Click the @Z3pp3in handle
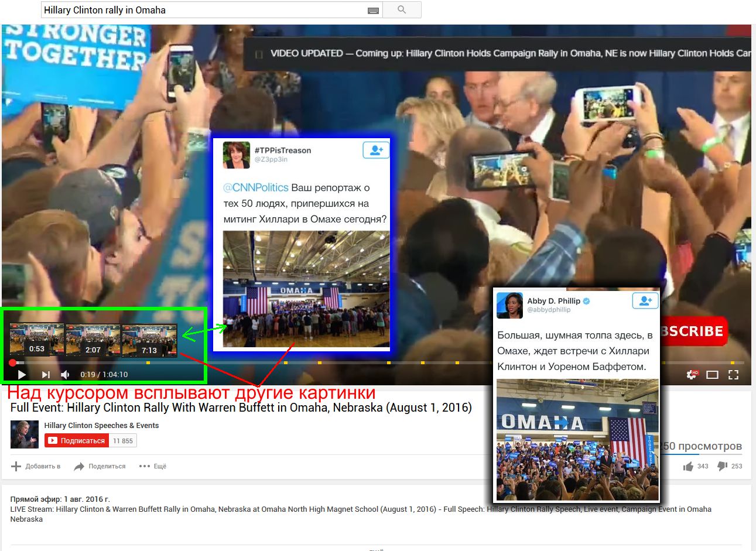 [271, 159]
